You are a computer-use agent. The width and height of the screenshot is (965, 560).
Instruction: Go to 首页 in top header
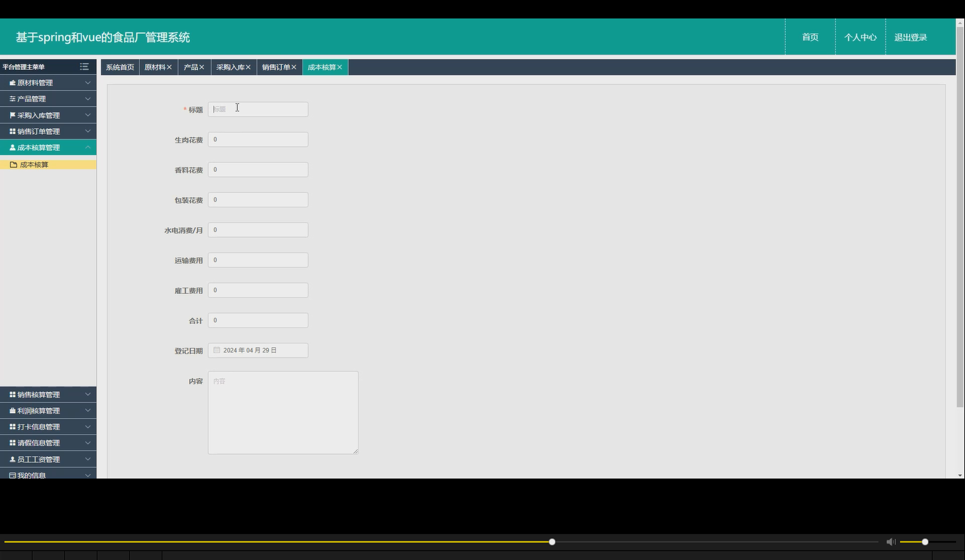click(x=810, y=37)
